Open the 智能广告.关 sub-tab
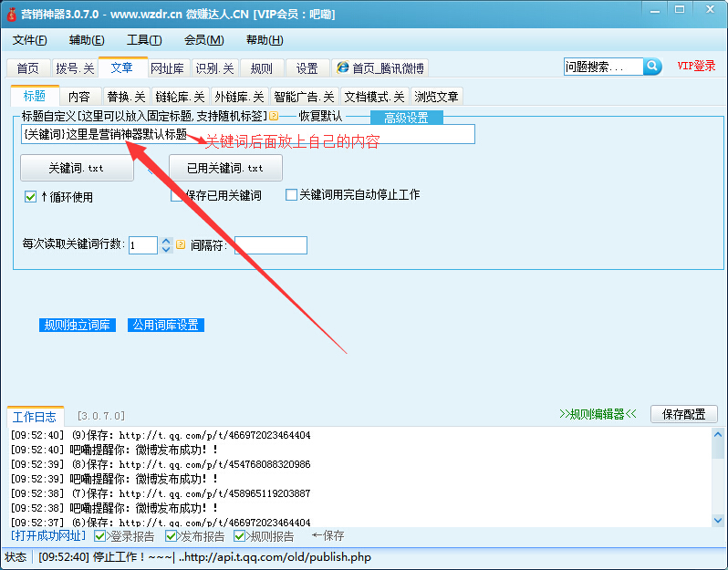Image resolution: width=728 pixels, height=570 pixels. (x=304, y=97)
